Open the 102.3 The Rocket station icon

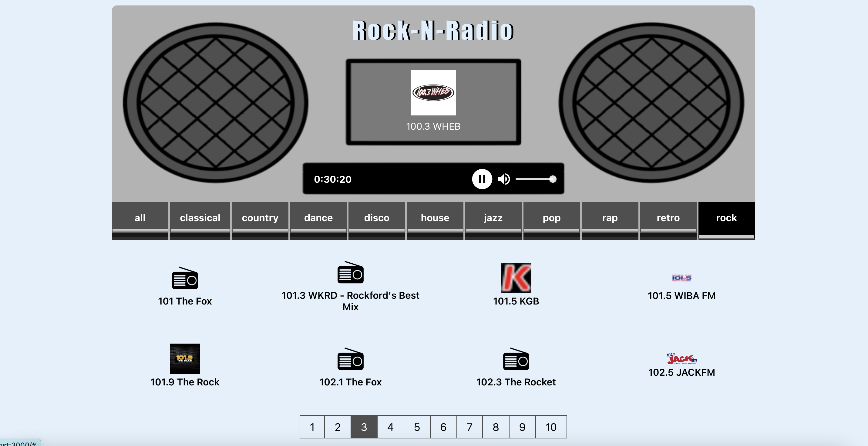pyautogui.click(x=516, y=359)
